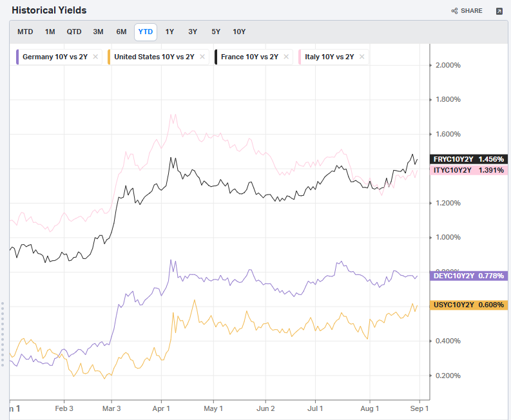Click the Mar 3 date label
The height and width of the screenshot is (420, 511).
point(111,408)
